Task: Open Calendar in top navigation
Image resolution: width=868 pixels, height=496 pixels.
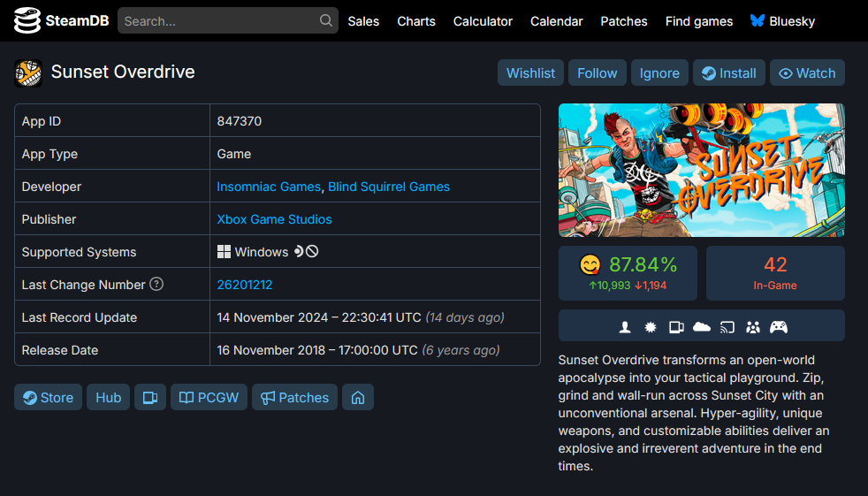Action: [556, 21]
